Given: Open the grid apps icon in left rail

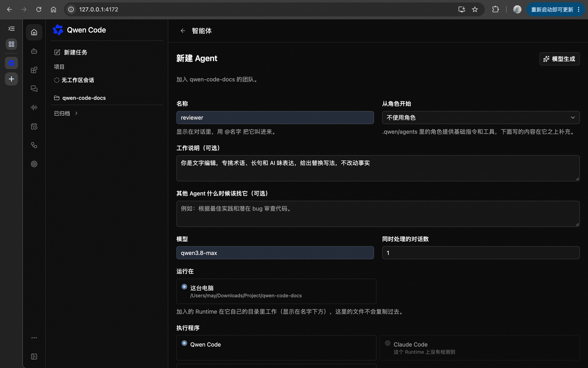Looking at the screenshot, I should (11, 44).
